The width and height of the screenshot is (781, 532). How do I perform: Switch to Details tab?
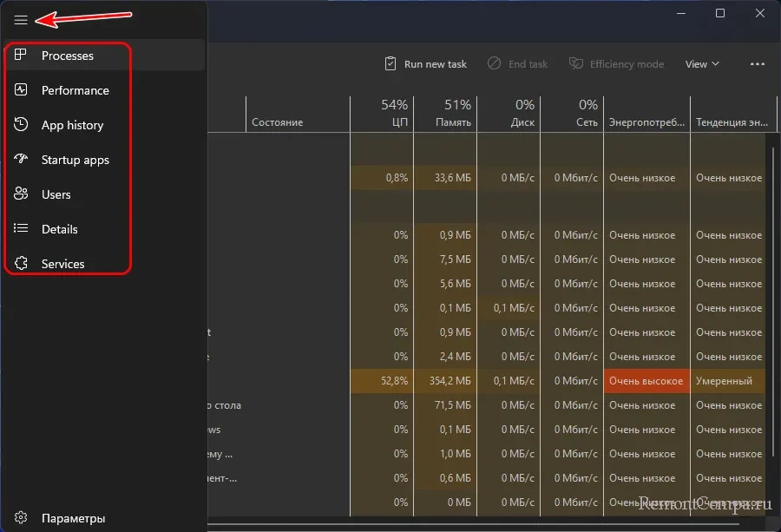(x=104, y=229)
